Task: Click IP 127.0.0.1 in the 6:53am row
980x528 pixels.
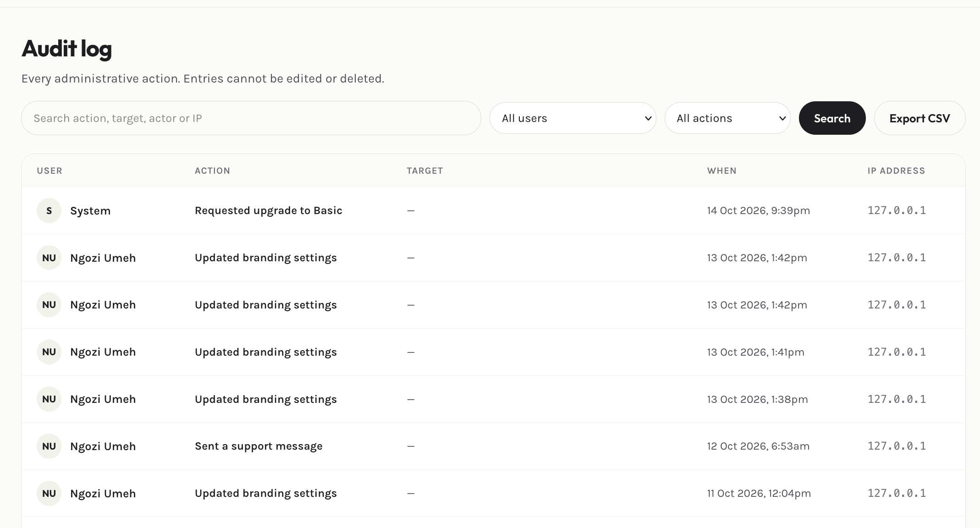Action: [897, 446]
